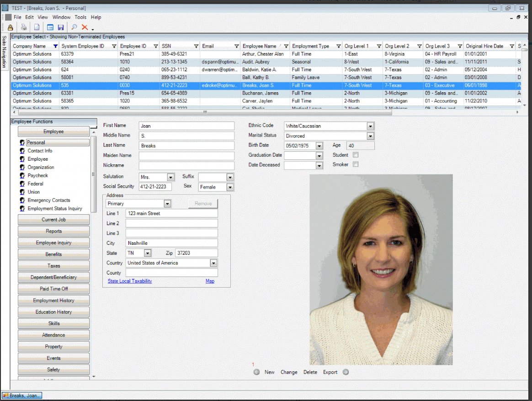Open the Edit menu
532x401 pixels.
click(x=29, y=17)
